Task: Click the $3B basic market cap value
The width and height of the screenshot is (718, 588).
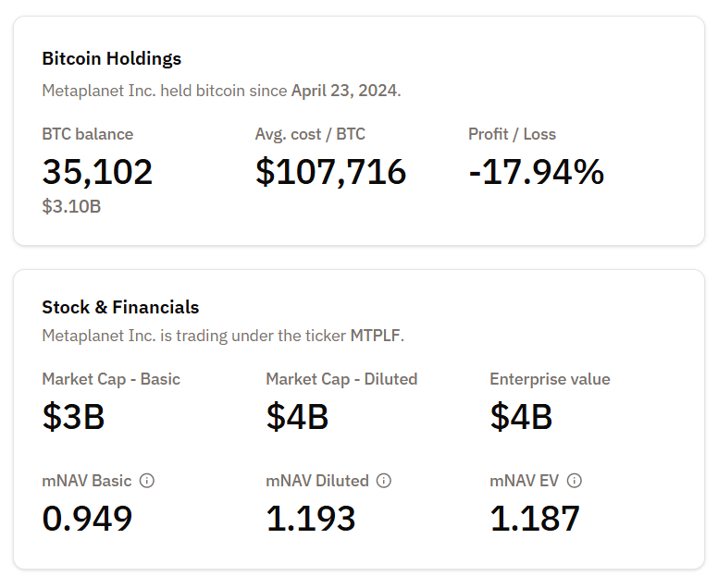Action: pyautogui.click(x=73, y=417)
